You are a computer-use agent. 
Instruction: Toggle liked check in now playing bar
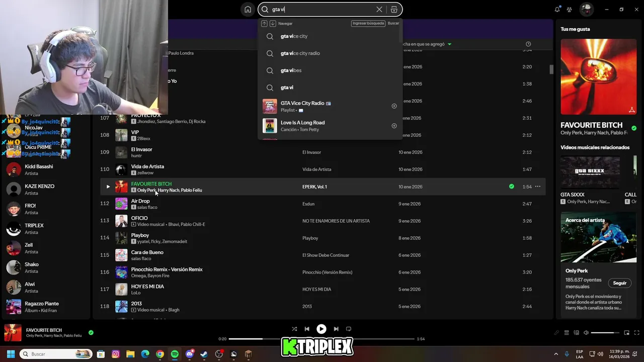(91, 332)
